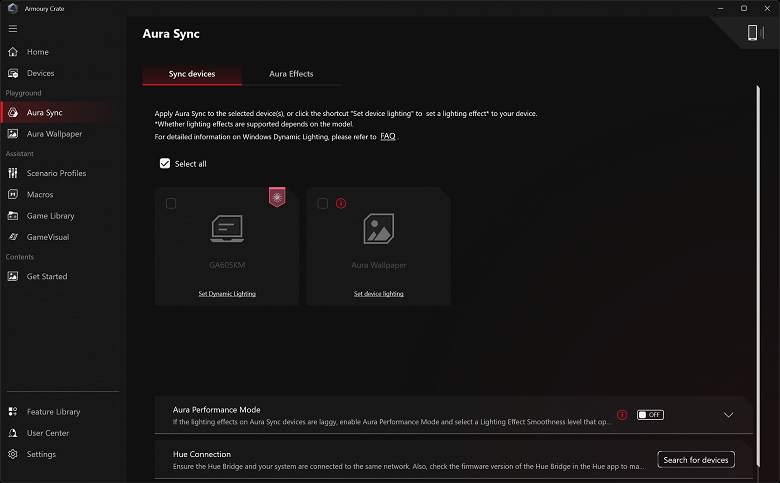Open the Game Library section

pos(50,216)
